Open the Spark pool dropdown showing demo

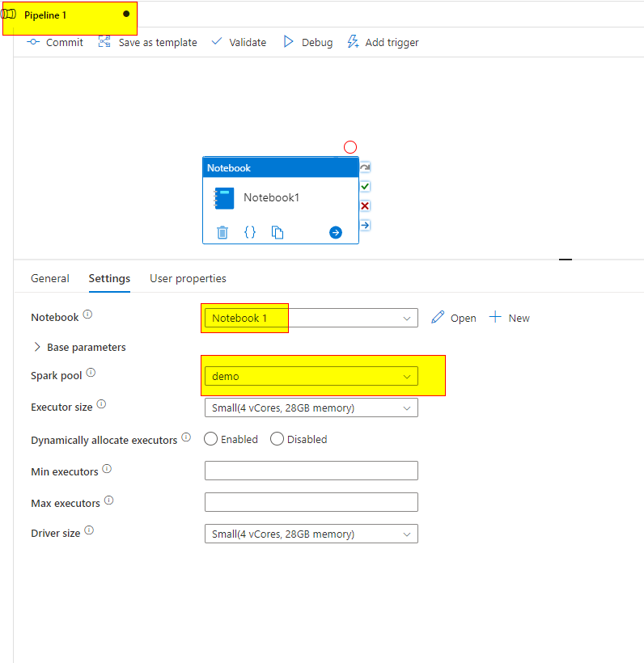(x=311, y=376)
